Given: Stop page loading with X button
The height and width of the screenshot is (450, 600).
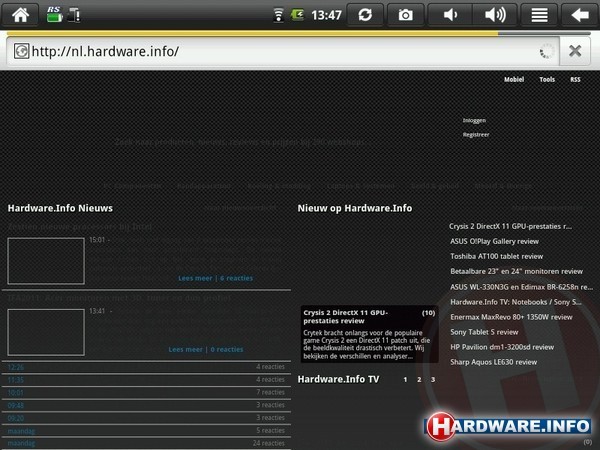Looking at the screenshot, I should (x=575, y=51).
